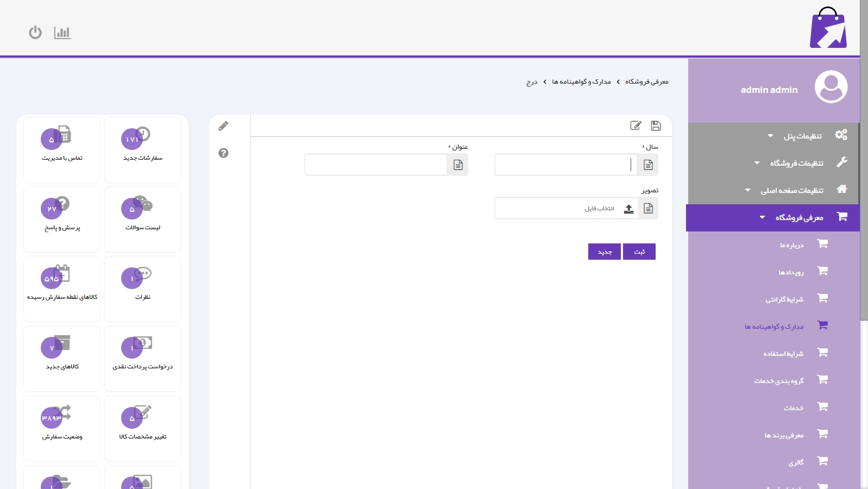This screenshot has width=868, height=489.
Task: Click the upload file icon in تصویر field
Action: 628,209
